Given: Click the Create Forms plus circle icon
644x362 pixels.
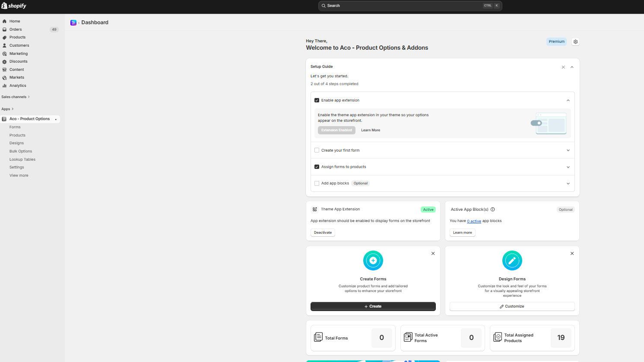Looking at the screenshot, I should click(x=373, y=260).
